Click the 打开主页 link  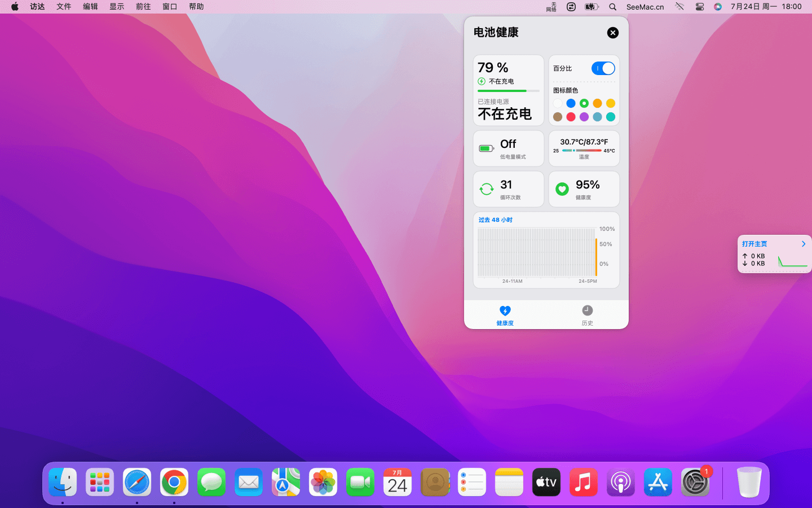tap(754, 244)
